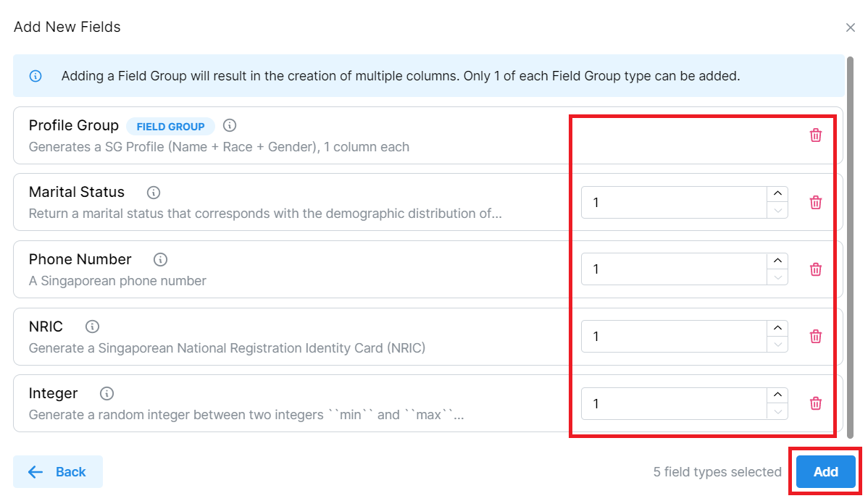This screenshot has height=501, width=868.
Task: Click the Add button
Action: point(825,472)
